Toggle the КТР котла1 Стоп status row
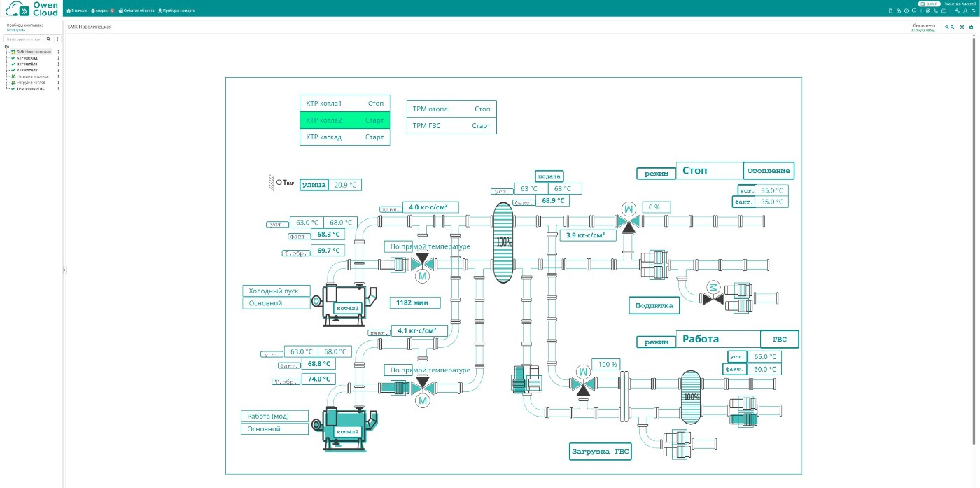This screenshot has height=488, width=980. pyautogui.click(x=344, y=104)
